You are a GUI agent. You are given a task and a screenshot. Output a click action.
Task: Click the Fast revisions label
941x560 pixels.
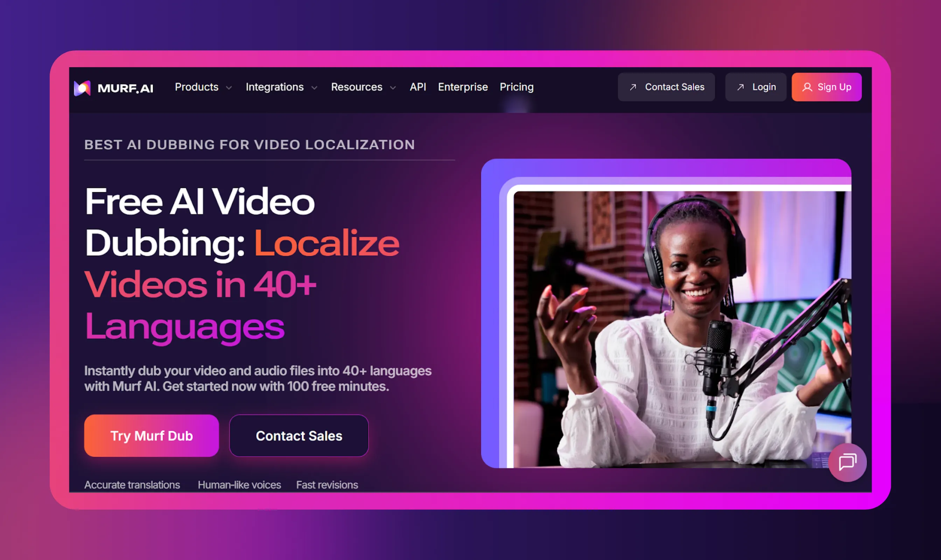[327, 485]
